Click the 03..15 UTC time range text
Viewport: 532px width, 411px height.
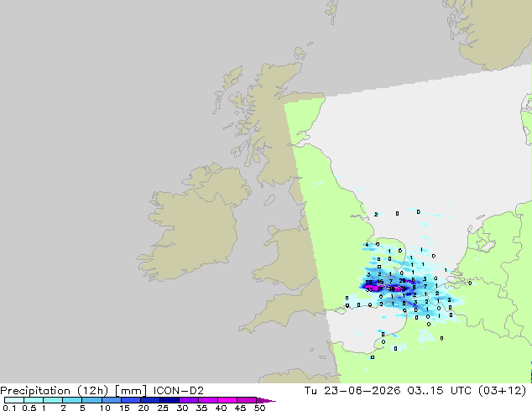[440, 391]
